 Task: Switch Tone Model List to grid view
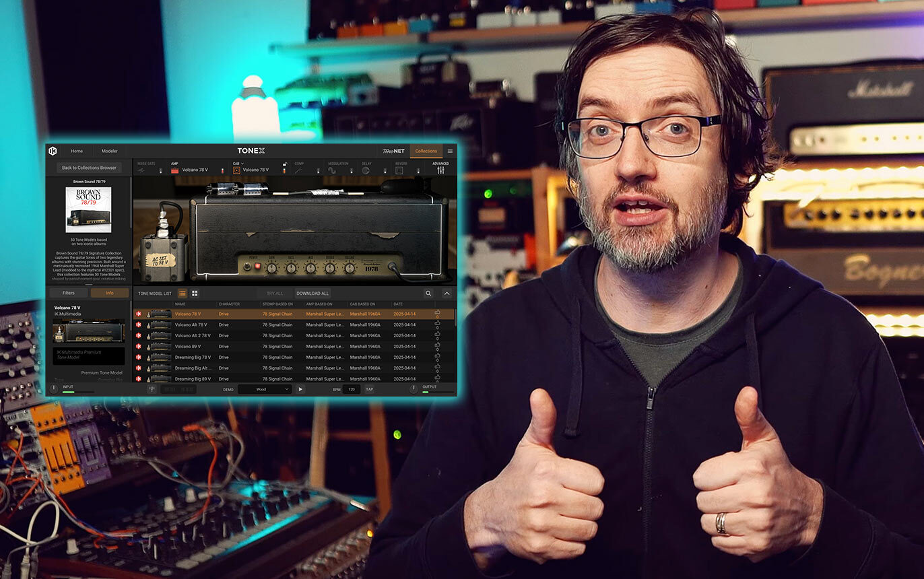click(x=195, y=294)
